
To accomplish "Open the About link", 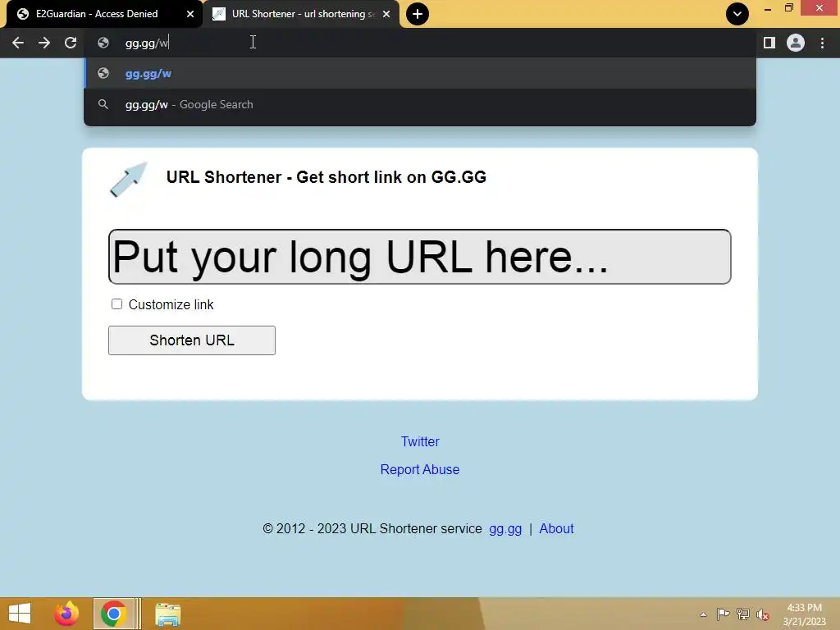I will pos(556,529).
